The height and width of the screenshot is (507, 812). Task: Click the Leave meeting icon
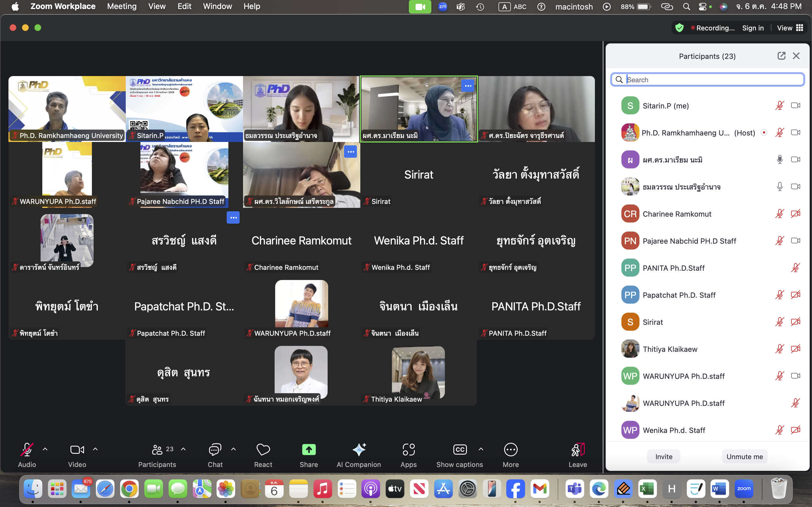[x=577, y=450]
